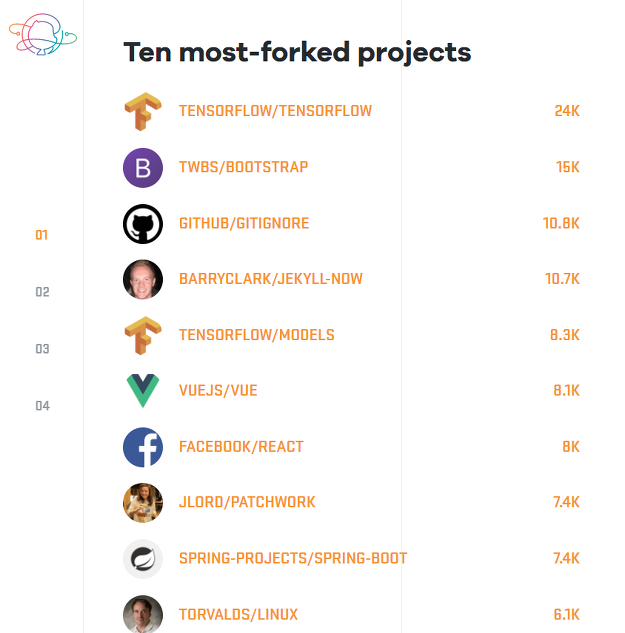Switch to section 04 in sidebar
The image size is (625, 633).
coord(43,406)
